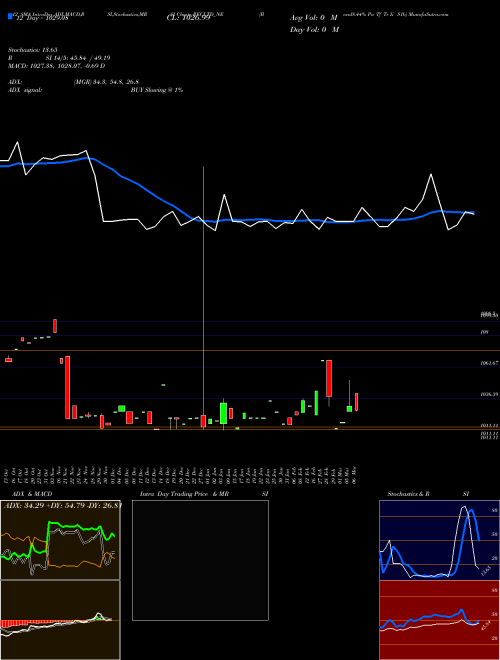Viewport: 500px width, 660px height.
Task: Click the ADX indicator chart panel
Action: tap(60, 540)
